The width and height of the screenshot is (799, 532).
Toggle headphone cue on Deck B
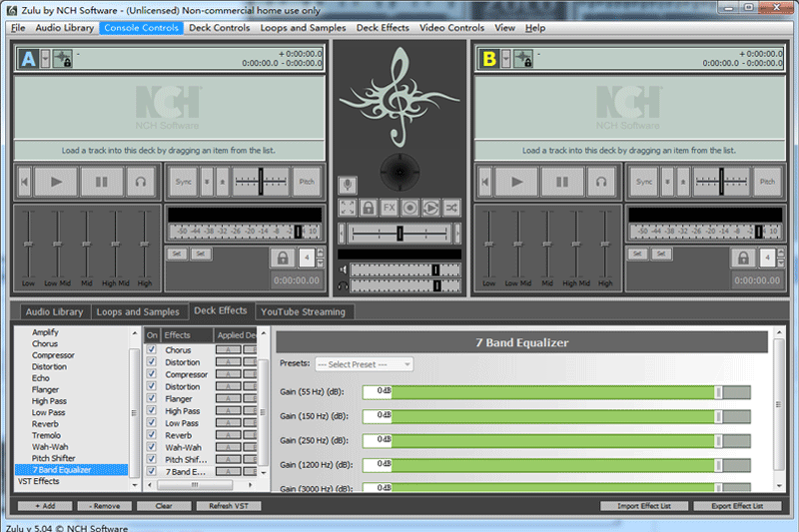[601, 182]
